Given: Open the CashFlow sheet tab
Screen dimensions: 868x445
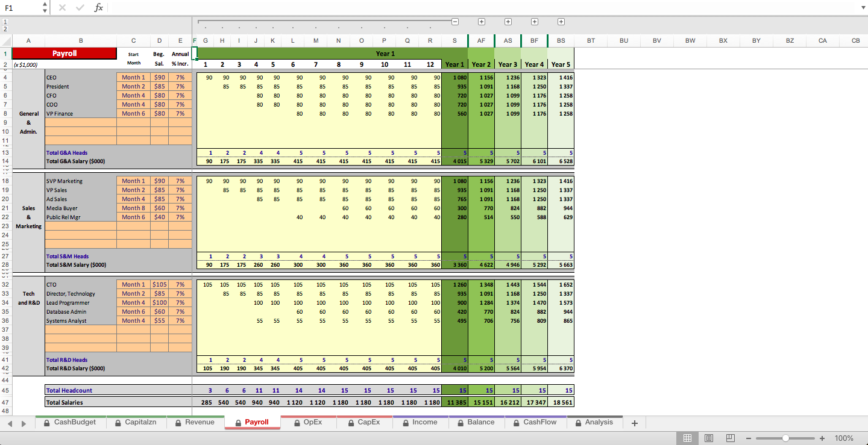Looking at the screenshot, I should 536,422.
